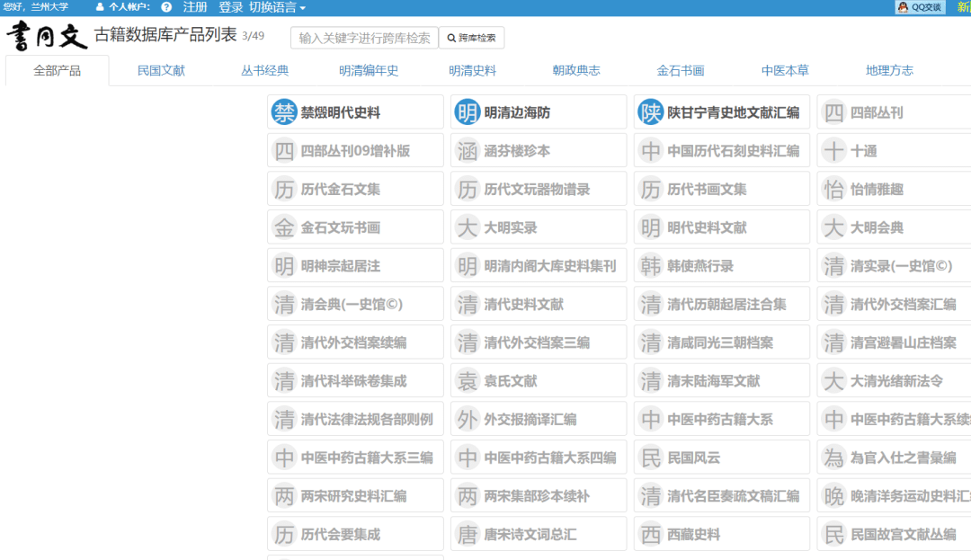Switch to the 民国文献 tab
Viewport: 971px width, 560px height.
pyautogui.click(x=161, y=70)
